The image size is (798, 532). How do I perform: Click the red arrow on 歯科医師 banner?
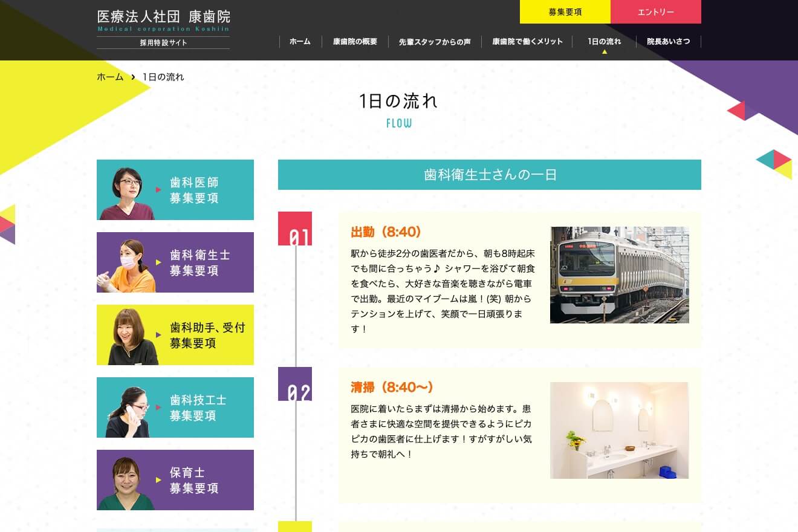tap(158, 190)
